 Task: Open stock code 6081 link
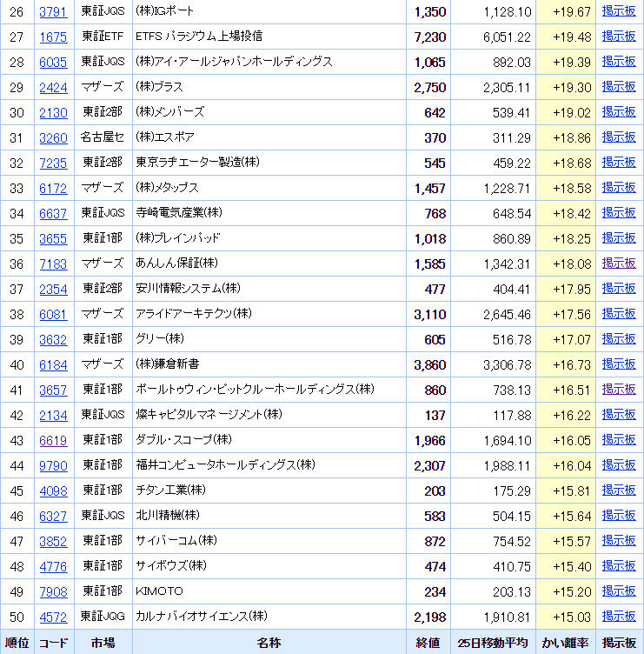53,315
